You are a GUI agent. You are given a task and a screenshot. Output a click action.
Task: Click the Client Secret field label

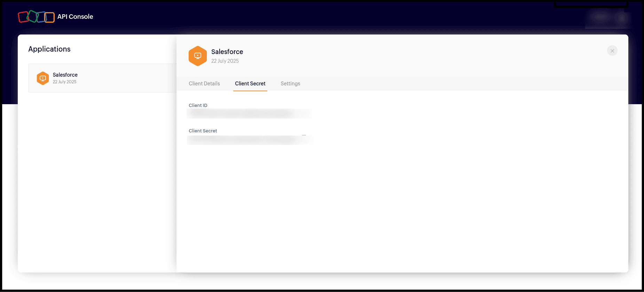[x=203, y=131]
